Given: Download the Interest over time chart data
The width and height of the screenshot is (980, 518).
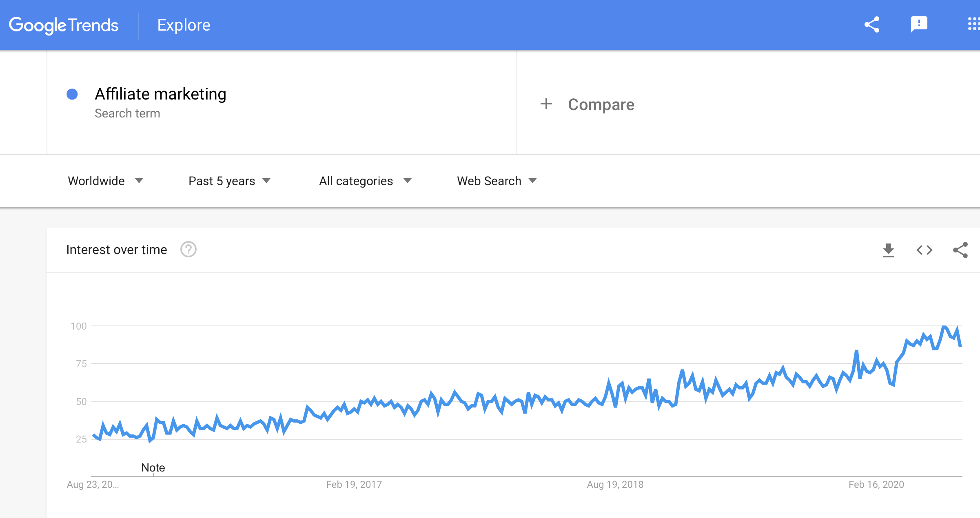Looking at the screenshot, I should pos(888,250).
